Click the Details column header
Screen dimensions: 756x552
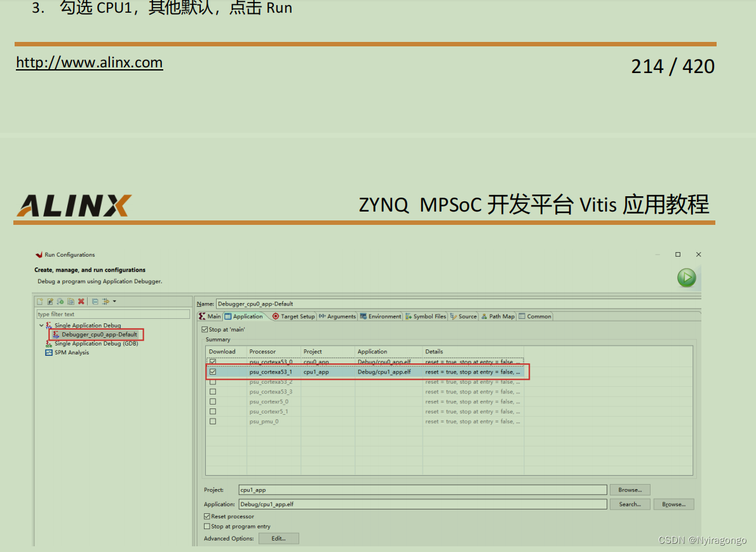[x=473, y=351]
